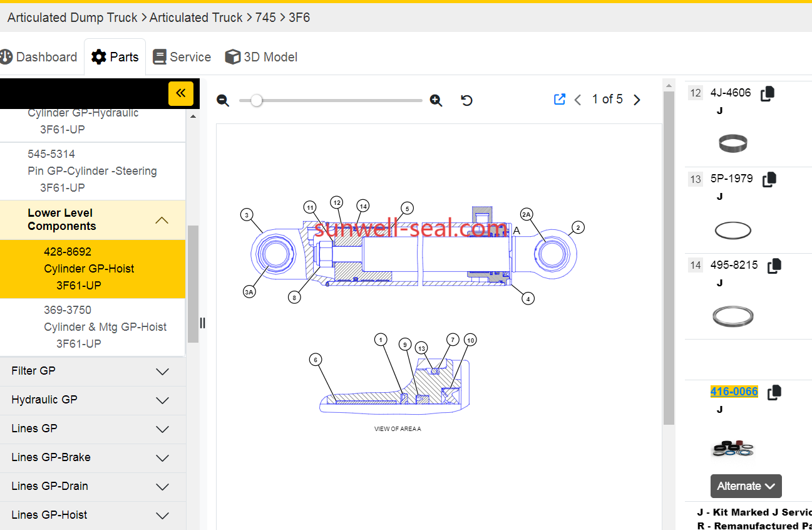Open part link 416-0066
The image size is (812, 530).
734,392
